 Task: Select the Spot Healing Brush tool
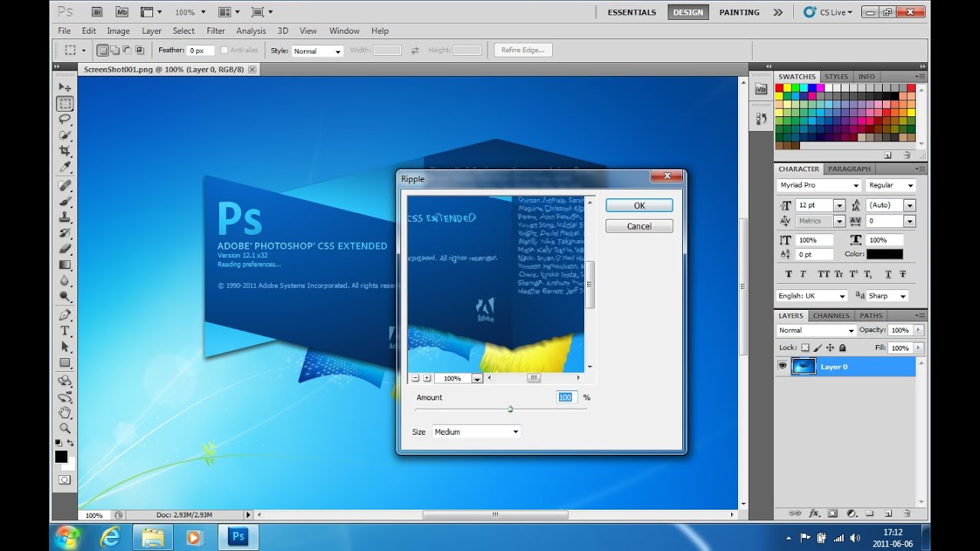point(65,186)
